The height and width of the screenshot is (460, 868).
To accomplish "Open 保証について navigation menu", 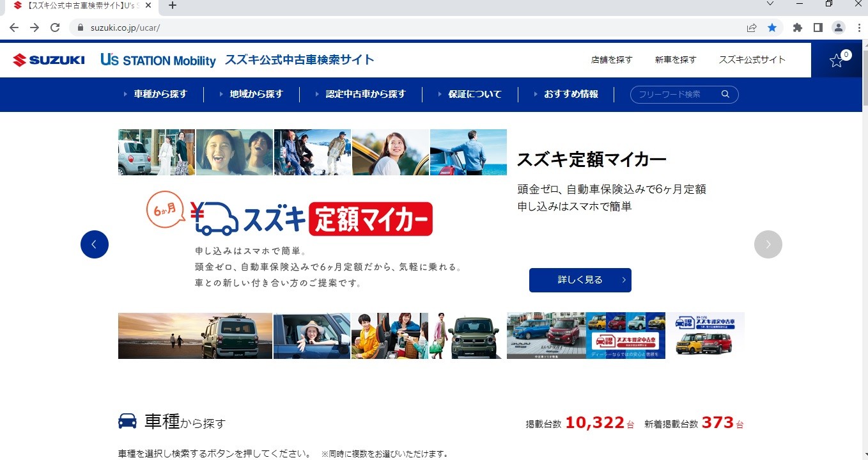I will [475, 94].
